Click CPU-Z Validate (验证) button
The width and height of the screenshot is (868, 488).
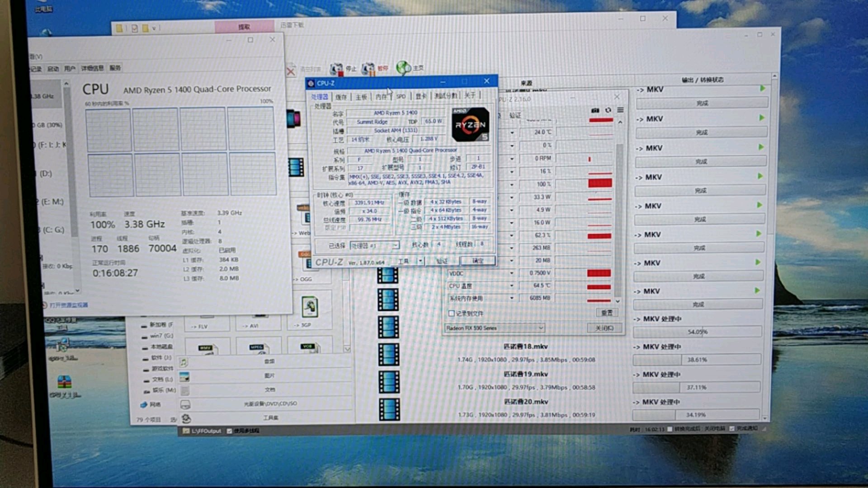pyautogui.click(x=442, y=261)
